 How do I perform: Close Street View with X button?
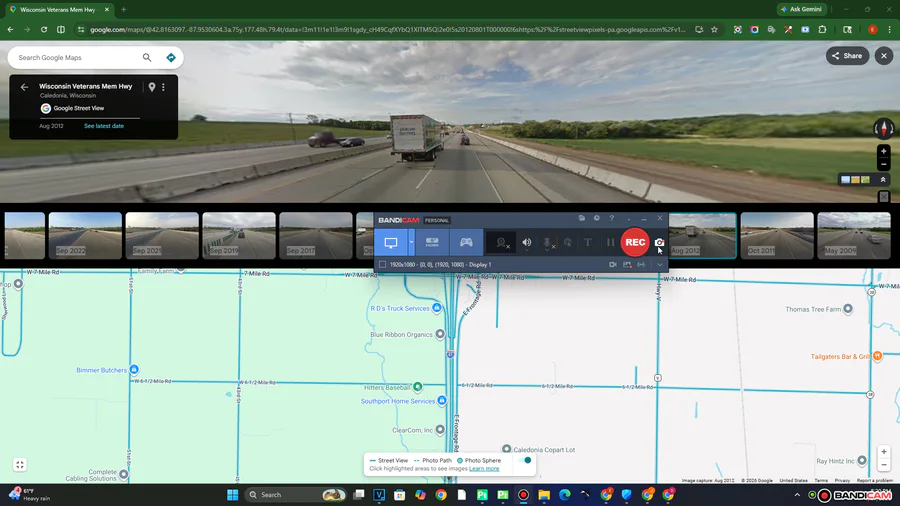(x=884, y=56)
